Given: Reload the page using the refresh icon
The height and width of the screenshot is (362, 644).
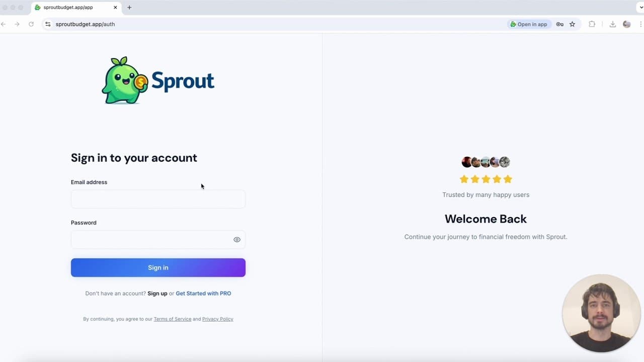Looking at the screenshot, I should click(31, 24).
